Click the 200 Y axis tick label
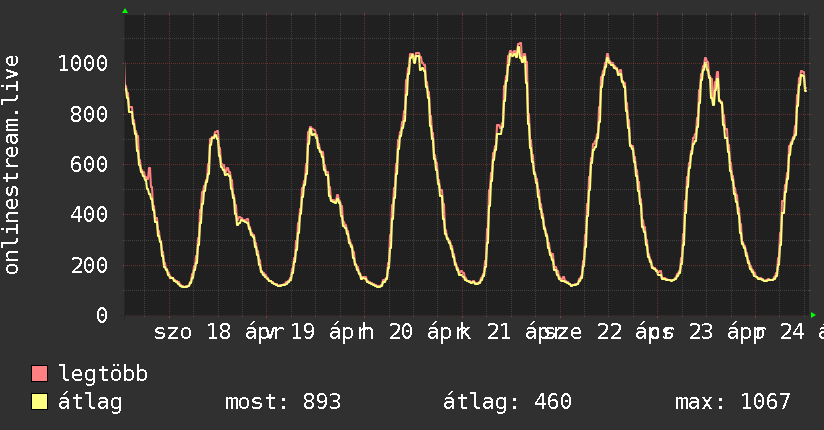 point(89,265)
